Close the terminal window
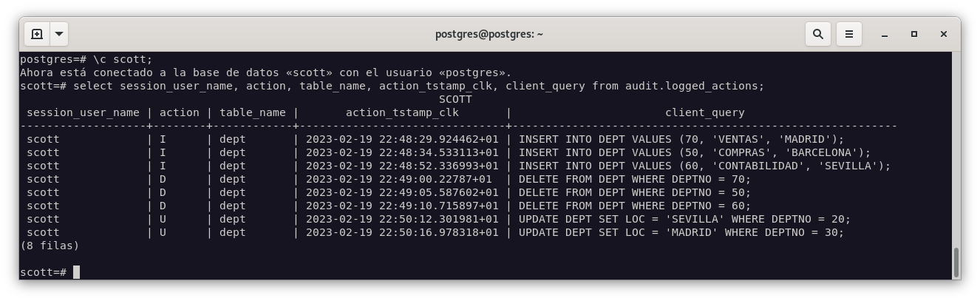980x301 pixels. tap(944, 34)
